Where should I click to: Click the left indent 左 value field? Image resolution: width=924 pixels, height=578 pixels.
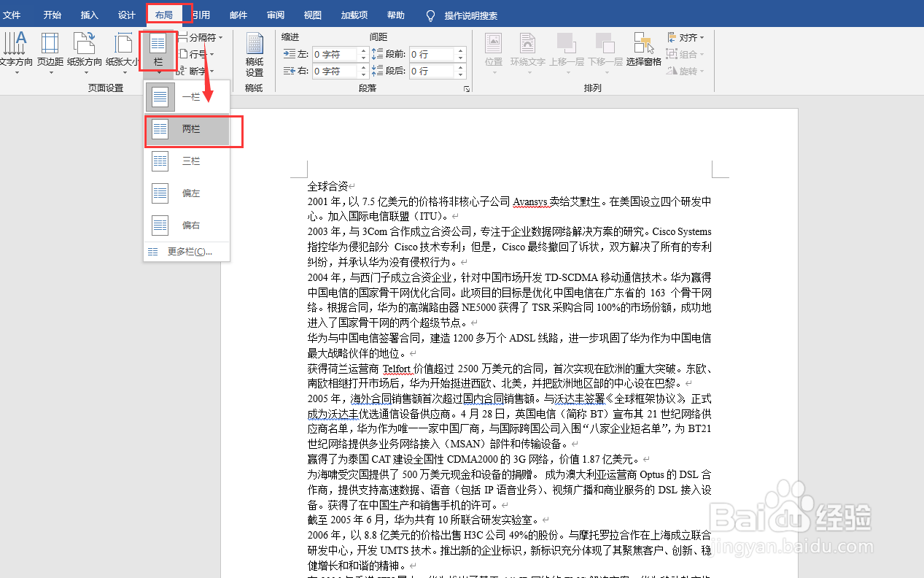[335, 54]
